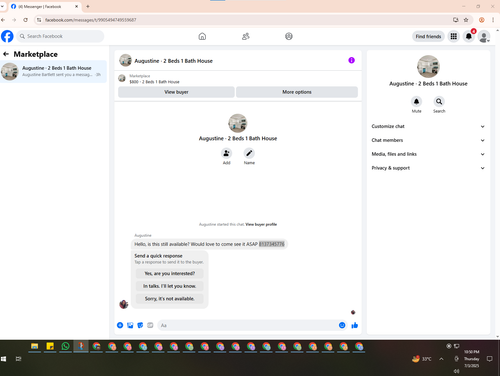Open the notifications bell
The image size is (500, 376).
tap(469, 36)
